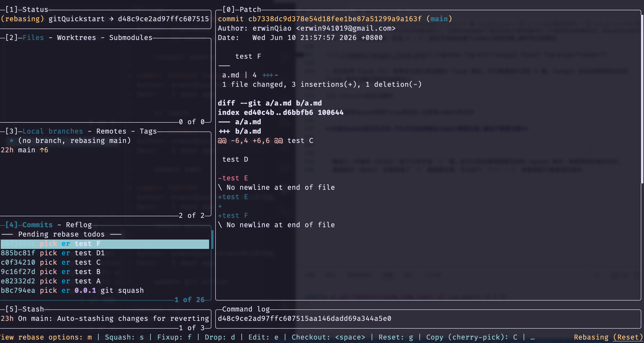Viewport: 644px width, 343px height.
Task: Click the 'diff --git a/a.md b/a.md' line
Action: [x=270, y=103]
